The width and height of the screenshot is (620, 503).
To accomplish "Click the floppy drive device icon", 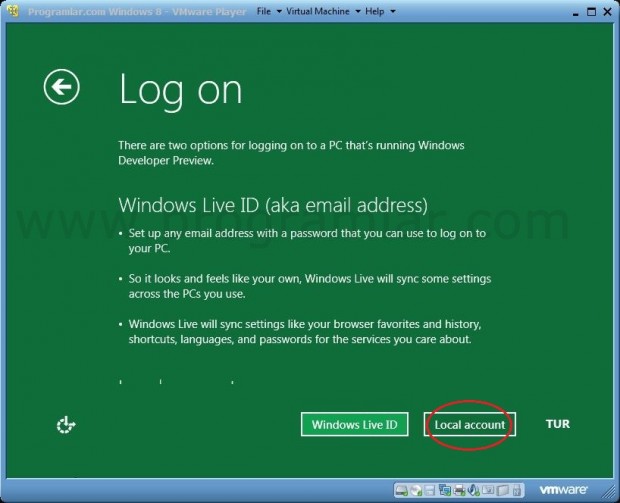I will [429, 490].
